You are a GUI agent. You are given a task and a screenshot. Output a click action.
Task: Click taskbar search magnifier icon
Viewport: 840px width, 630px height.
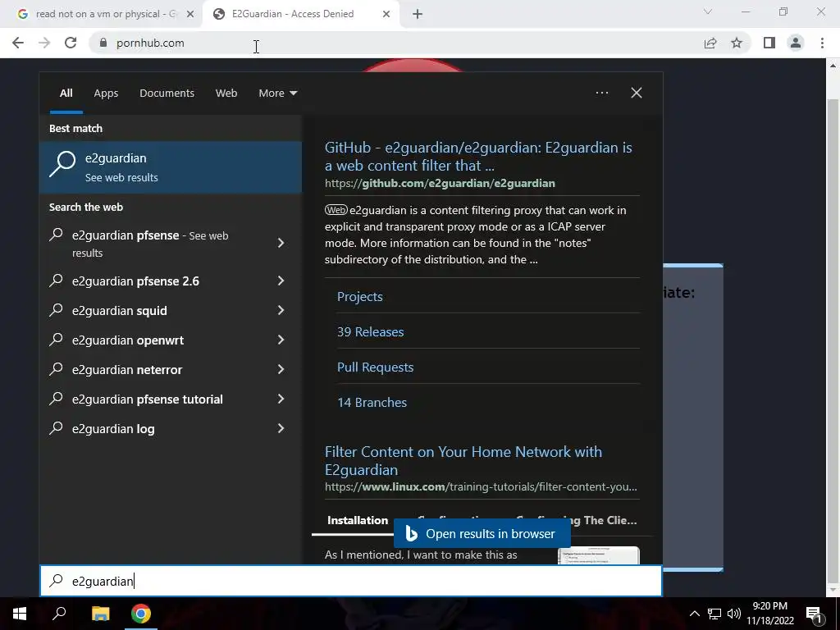[59, 614]
